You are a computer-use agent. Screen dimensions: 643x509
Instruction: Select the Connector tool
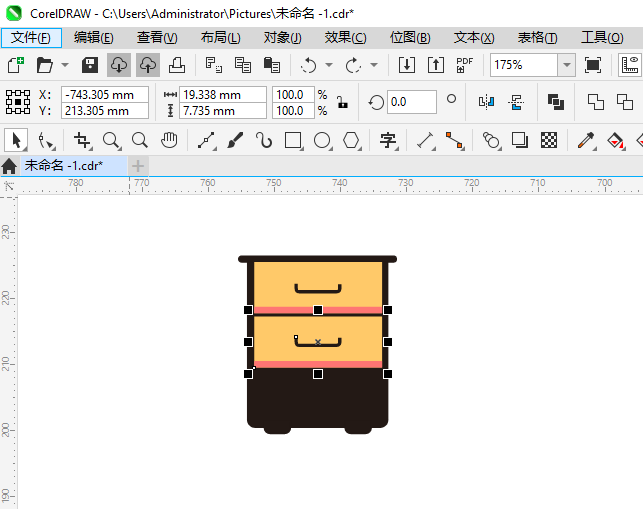pos(454,140)
